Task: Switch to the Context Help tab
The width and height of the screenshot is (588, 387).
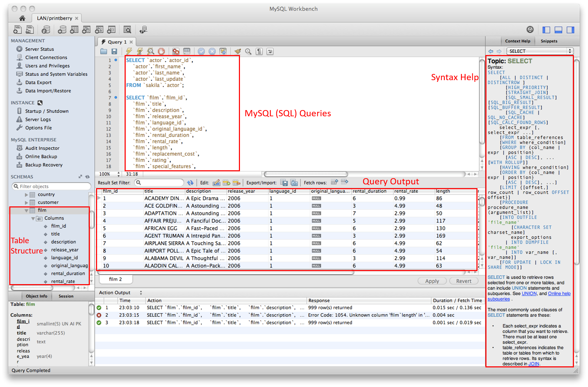Action: (x=517, y=41)
